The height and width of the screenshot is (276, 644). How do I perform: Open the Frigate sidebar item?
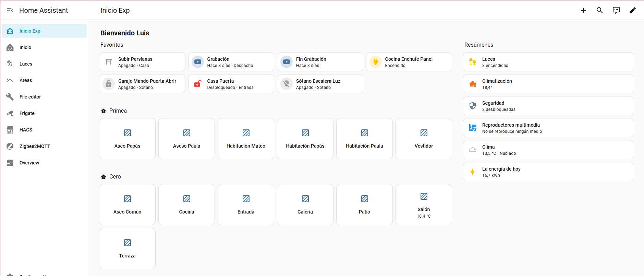[27, 113]
